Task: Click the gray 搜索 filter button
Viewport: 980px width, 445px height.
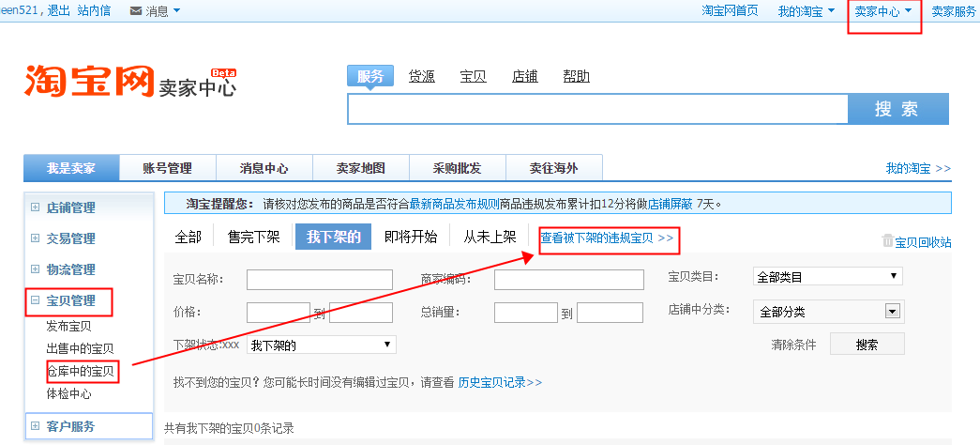Action: tap(867, 345)
